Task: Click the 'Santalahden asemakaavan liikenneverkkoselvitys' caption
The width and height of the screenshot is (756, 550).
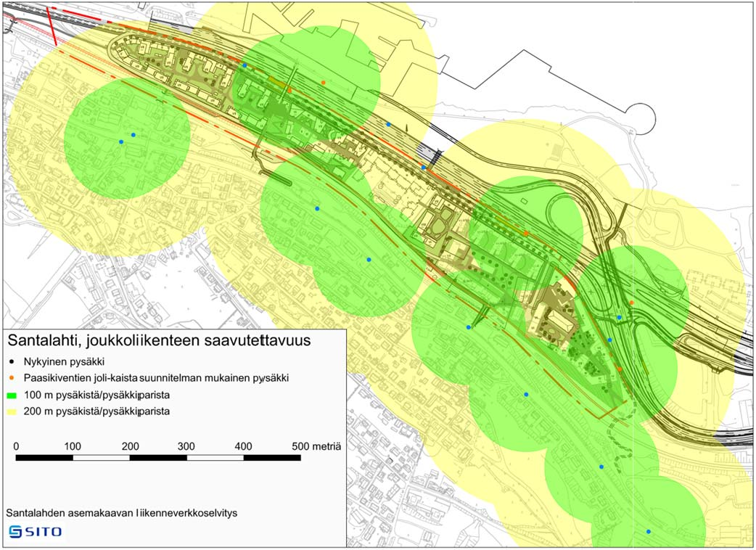Action: point(122,513)
